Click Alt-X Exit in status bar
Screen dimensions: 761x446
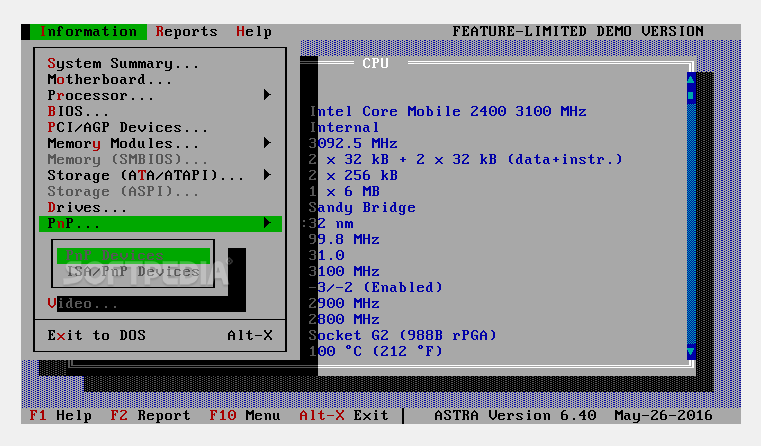pos(344,416)
